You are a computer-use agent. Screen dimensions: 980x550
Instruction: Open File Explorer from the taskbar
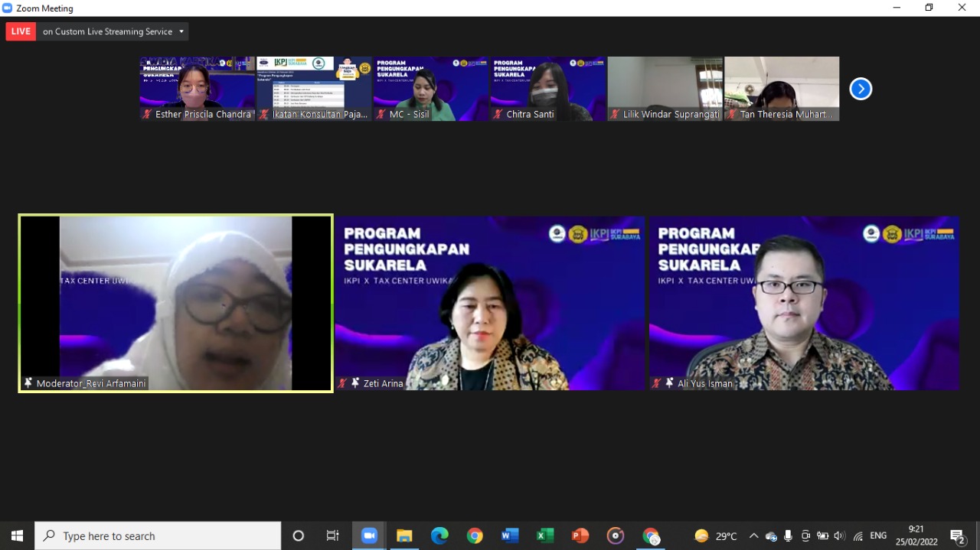[x=404, y=535]
